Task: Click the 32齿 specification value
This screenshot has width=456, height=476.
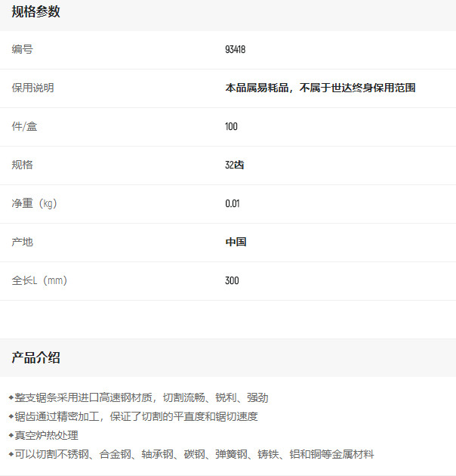Action: point(234,165)
